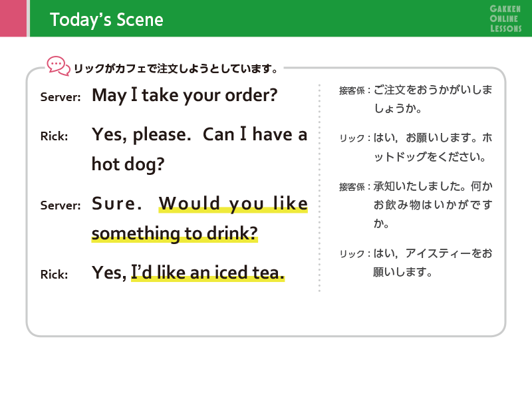Click the pink speech bubble icon
532x399 pixels.
click(x=58, y=65)
